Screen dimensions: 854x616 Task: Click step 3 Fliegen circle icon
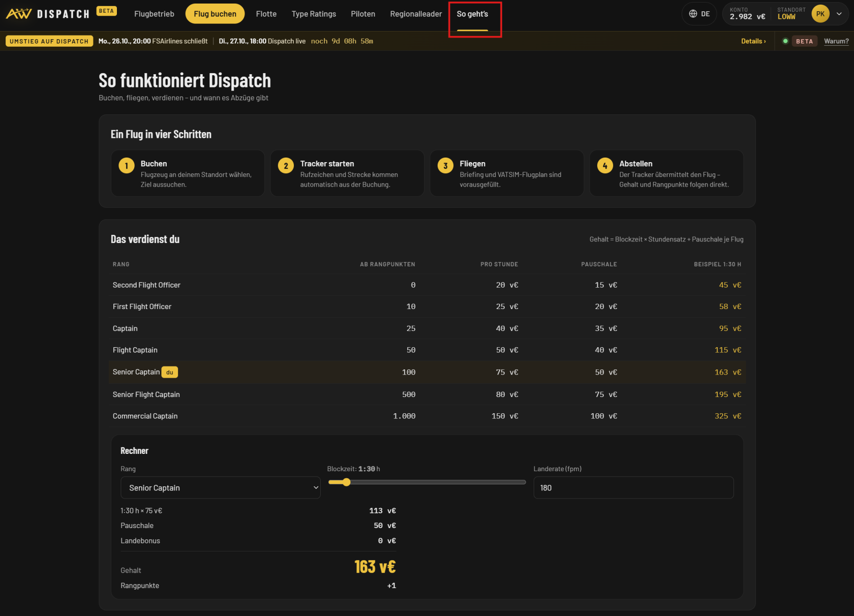tap(446, 166)
